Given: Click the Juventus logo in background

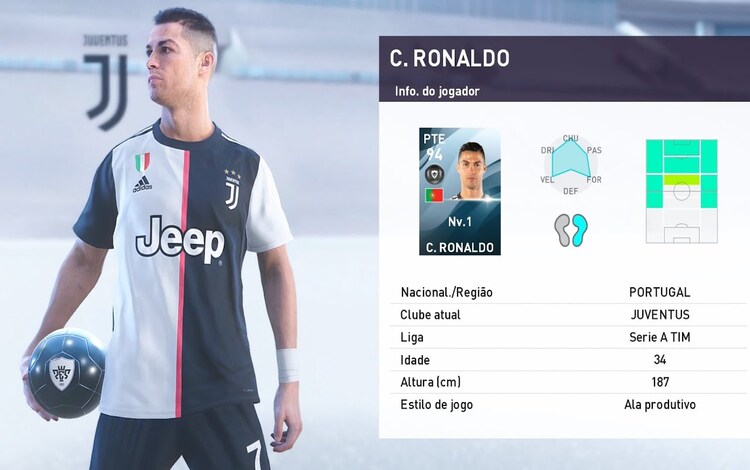Looking at the screenshot, I should (106, 82).
